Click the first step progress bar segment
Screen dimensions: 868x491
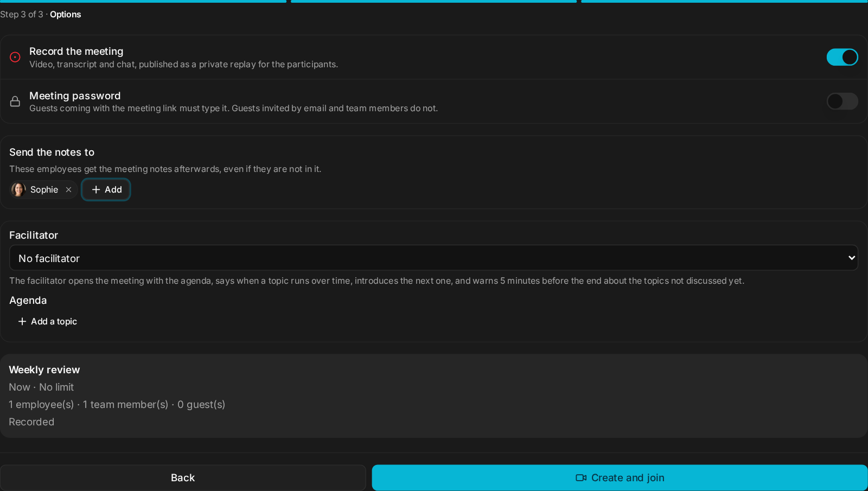[x=143, y=1]
